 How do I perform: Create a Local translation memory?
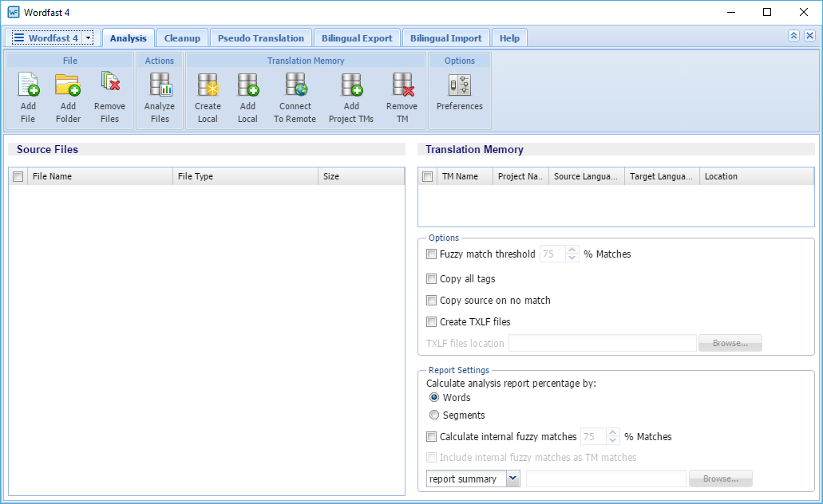tap(208, 98)
